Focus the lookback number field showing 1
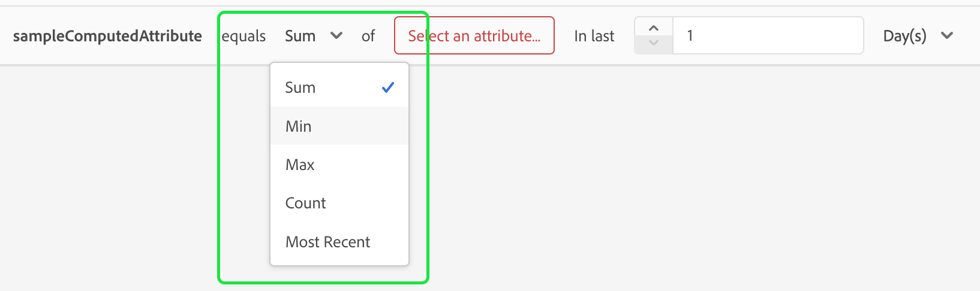Viewport: 980px width, 291px height. 768,36
